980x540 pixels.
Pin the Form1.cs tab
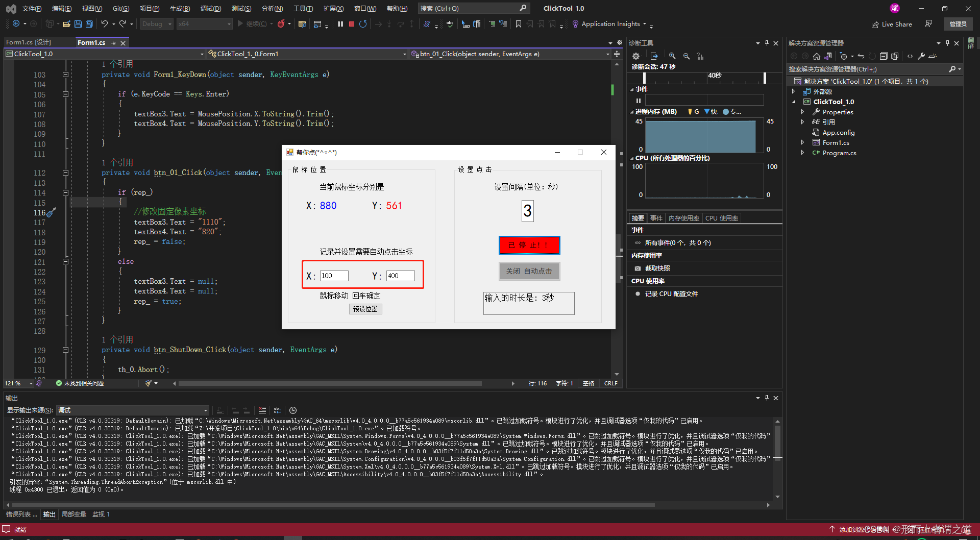(113, 43)
